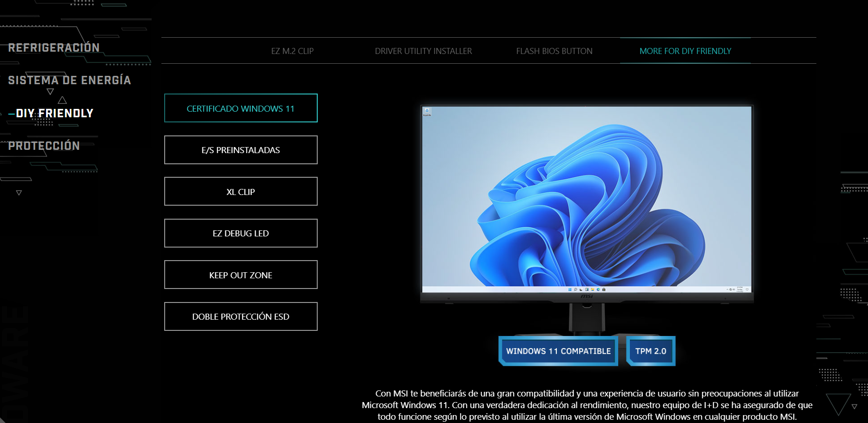This screenshot has height=423, width=868.
Task: Go to the REFRIGERACIÓN section
Action: 54,47
